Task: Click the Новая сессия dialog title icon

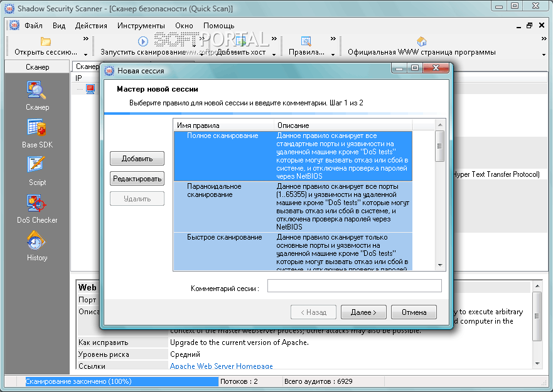Action: coord(109,70)
